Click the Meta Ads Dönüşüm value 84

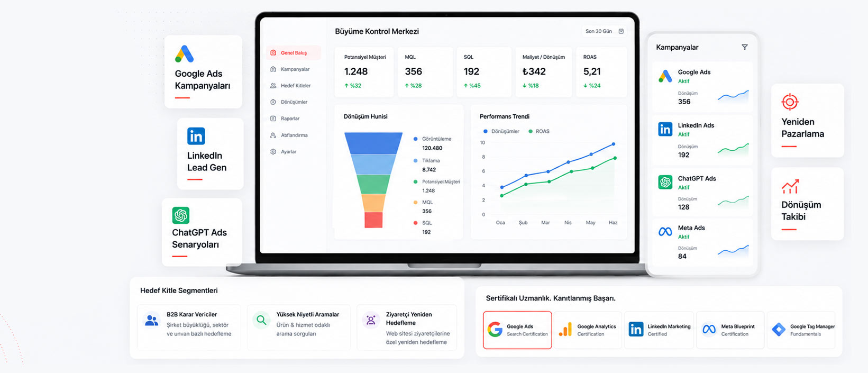pos(682,256)
